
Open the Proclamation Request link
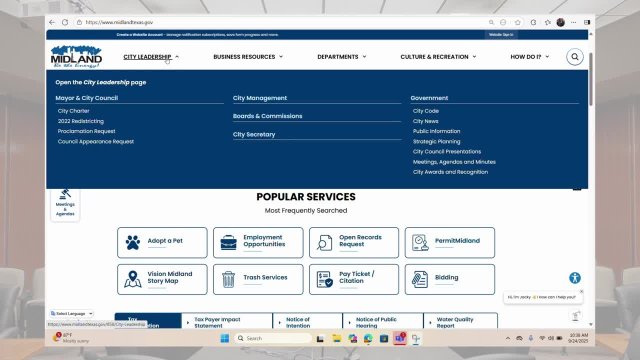coord(87,131)
